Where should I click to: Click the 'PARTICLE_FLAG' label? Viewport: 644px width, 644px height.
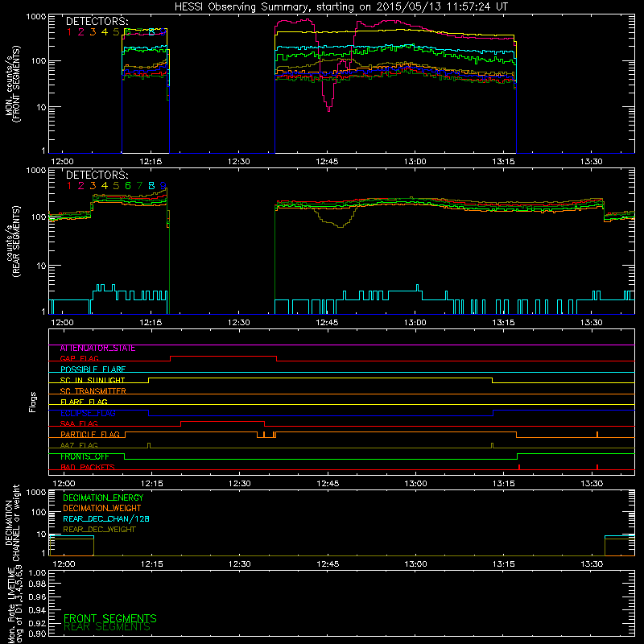pyautogui.click(x=90, y=435)
